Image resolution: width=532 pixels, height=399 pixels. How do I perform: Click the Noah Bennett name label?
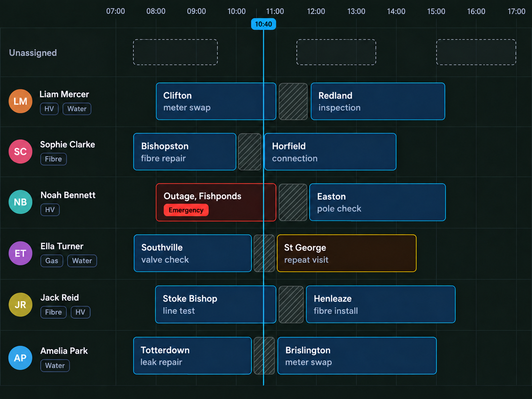pyautogui.click(x=68, y=195)
